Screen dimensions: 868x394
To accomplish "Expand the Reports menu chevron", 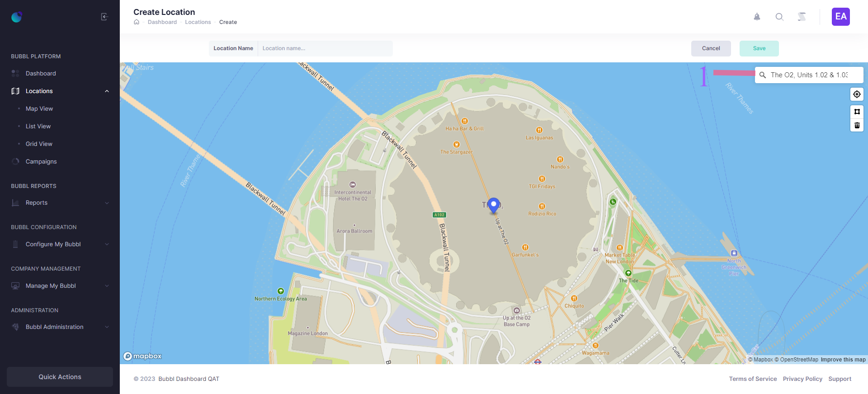I will click(x=107, y=203).
